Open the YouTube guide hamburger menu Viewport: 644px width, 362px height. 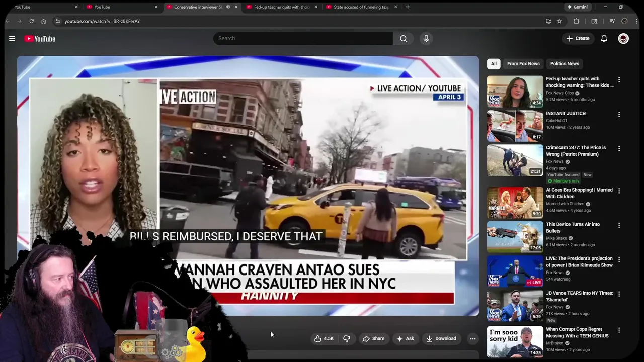click(x=12, y=39)
